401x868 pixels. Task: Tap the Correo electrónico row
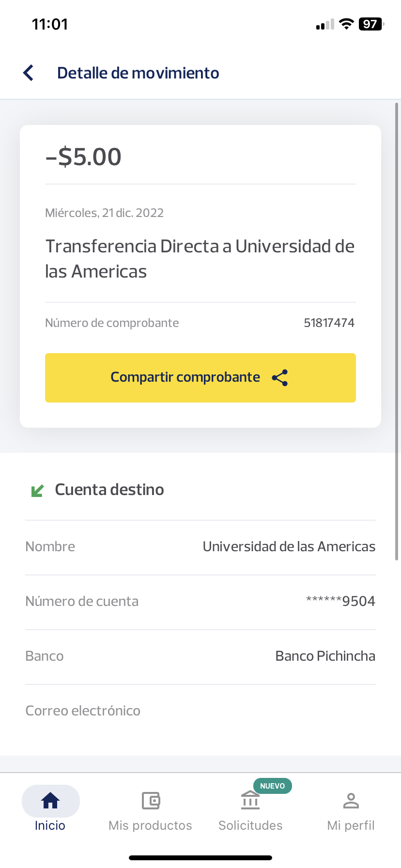[x=200, y=711]
